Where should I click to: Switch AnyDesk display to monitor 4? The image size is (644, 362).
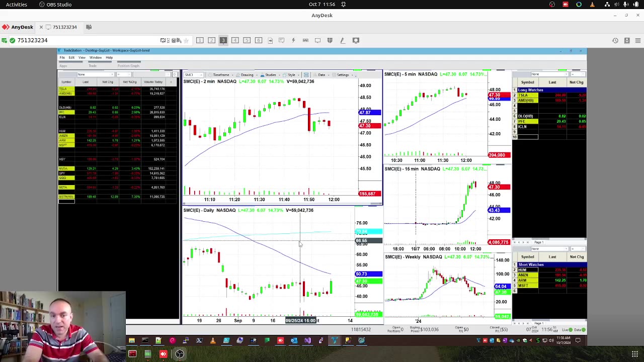[x=235, y=40]
